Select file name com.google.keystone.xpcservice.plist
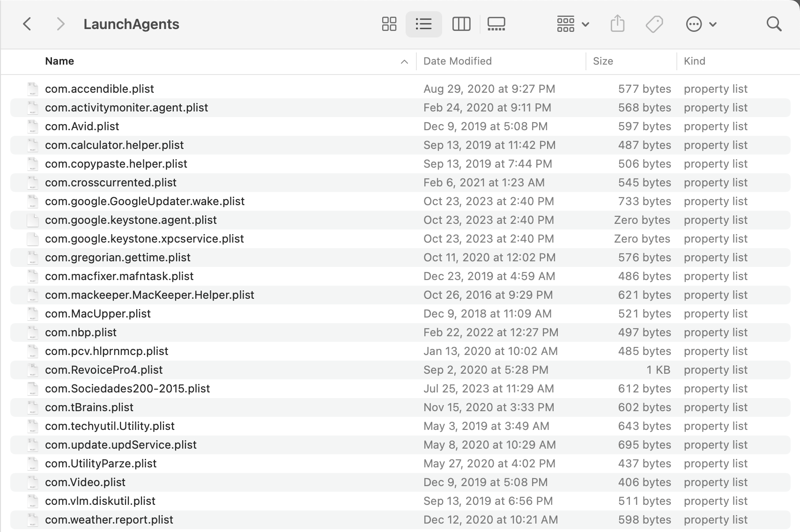800x532 pixels. click(145, 239)
